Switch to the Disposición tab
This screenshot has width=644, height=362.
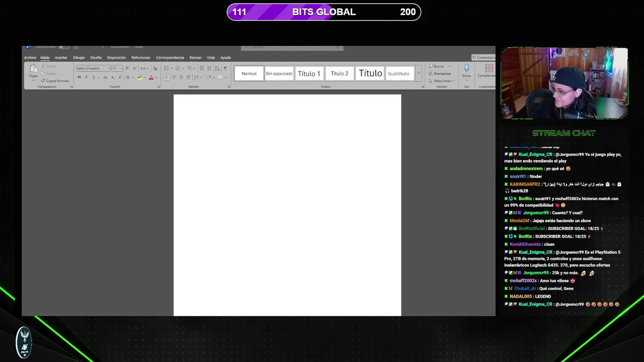(x=117, y=57)
